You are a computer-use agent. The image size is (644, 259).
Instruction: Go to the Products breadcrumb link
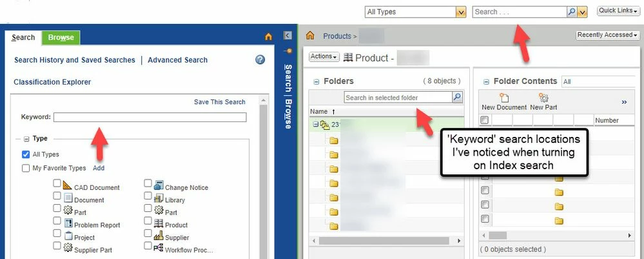point(337,36)
